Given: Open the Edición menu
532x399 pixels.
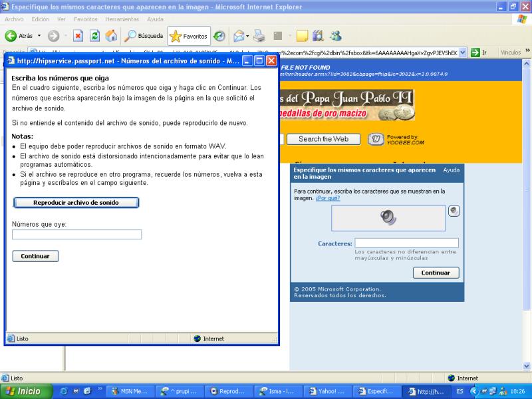Looking at the screenshot, I should [x=41, y=19].
